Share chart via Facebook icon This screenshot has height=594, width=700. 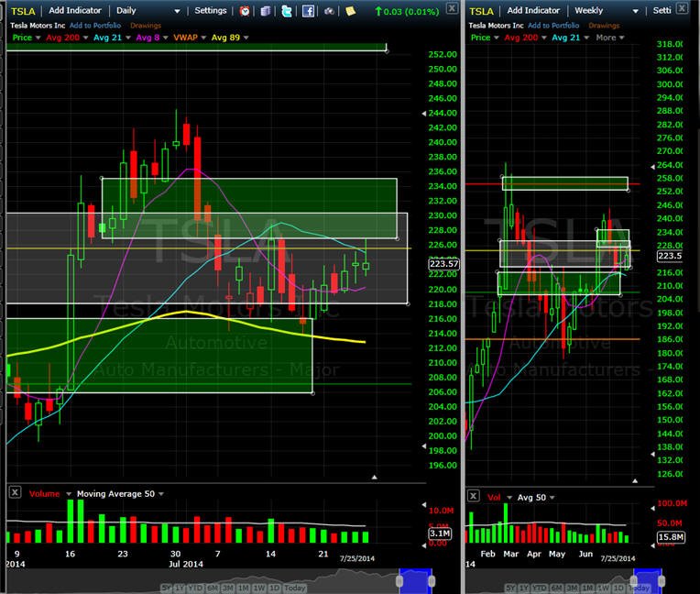point(308,11)
